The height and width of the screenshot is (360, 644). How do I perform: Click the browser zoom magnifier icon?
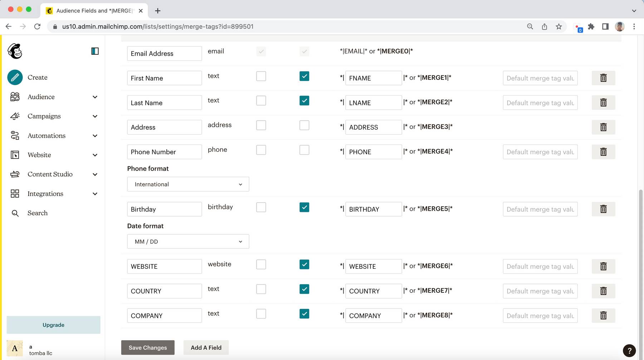click(x=530, y=26)
